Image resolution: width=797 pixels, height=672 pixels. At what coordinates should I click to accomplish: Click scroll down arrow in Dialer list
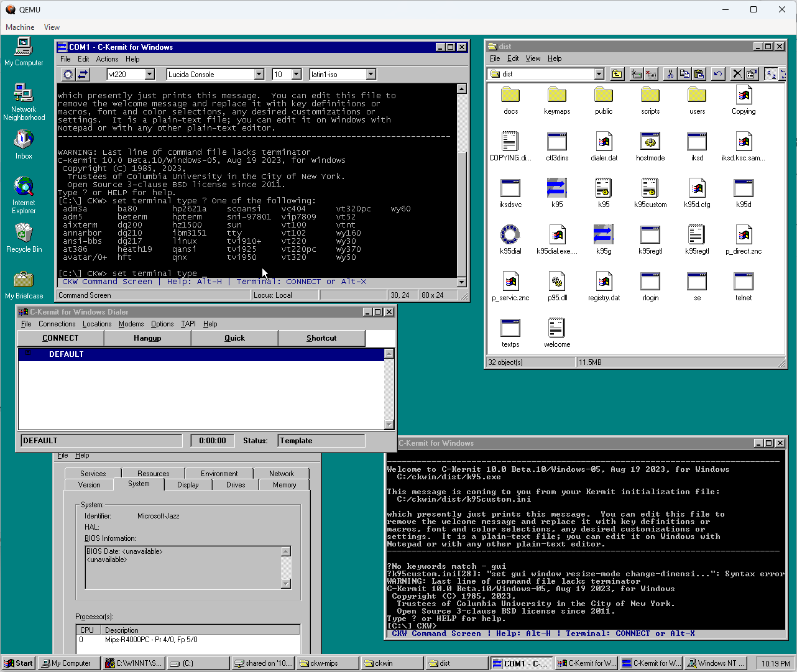[389, 425]
